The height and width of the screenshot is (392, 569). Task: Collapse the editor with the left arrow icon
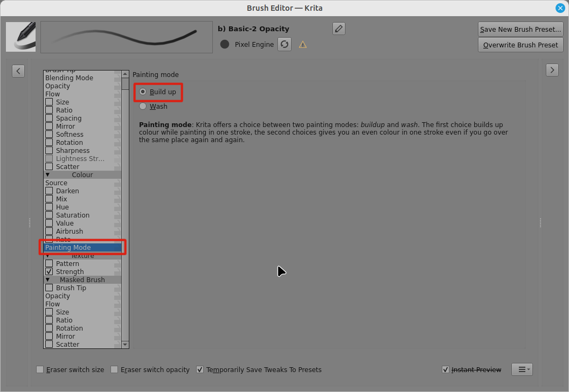coord(18,71)
